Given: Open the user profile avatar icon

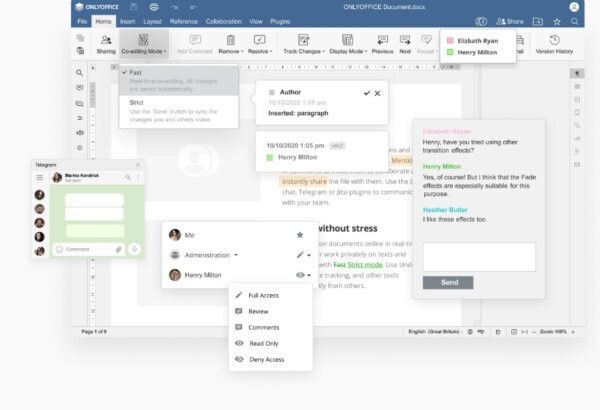Looking at the screenshot, I should click(574, 7).
